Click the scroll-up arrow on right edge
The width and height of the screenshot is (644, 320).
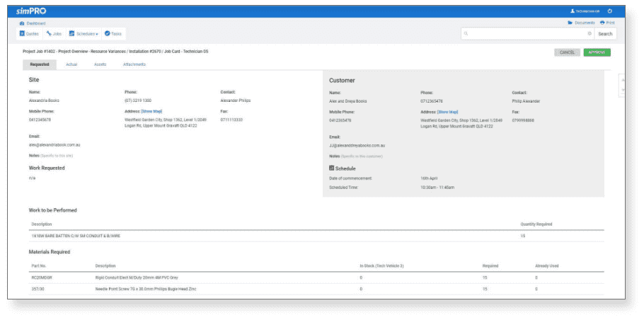[623, 80]
